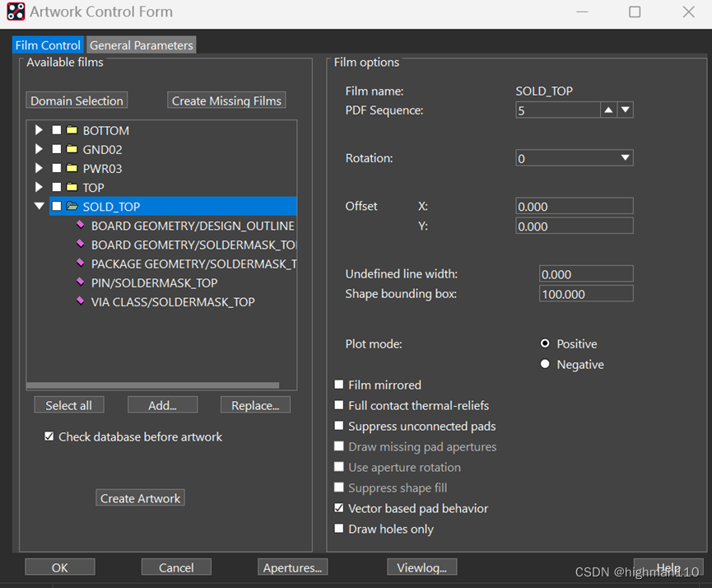Viewport: 712px width, 588px height.
Task: Click the open SOLD_TOP folder icon
Action: pos(72,206)
